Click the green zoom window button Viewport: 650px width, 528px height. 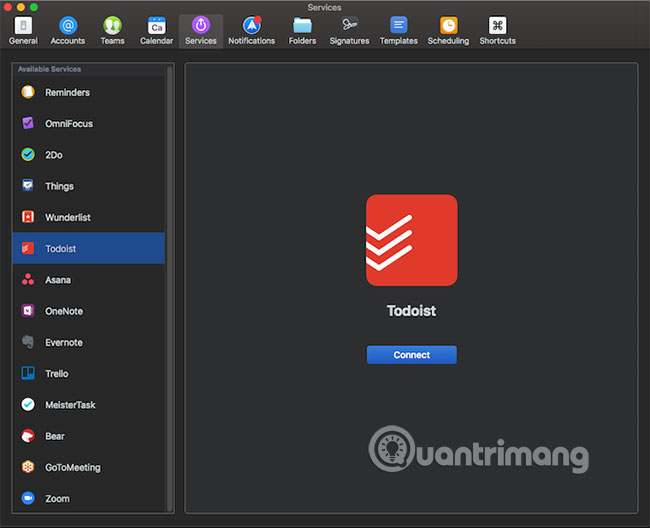[34, 7]
